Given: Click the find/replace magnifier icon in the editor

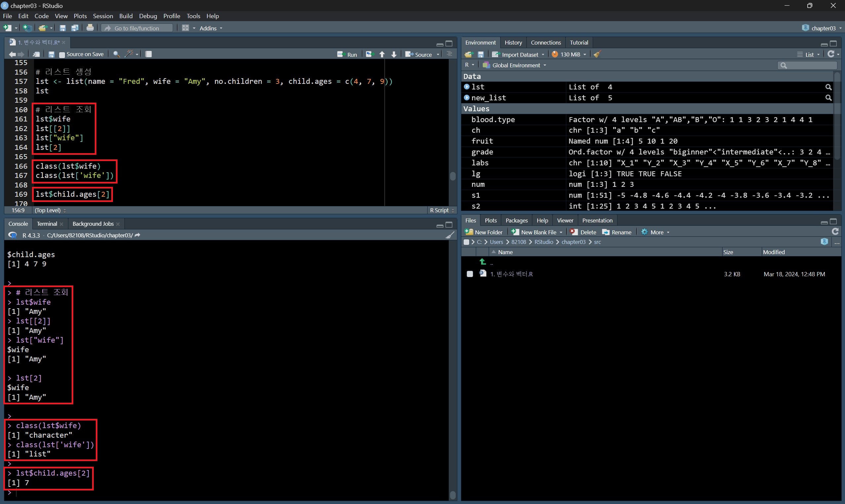Looking at the screenshot, I should coord(116,54).
